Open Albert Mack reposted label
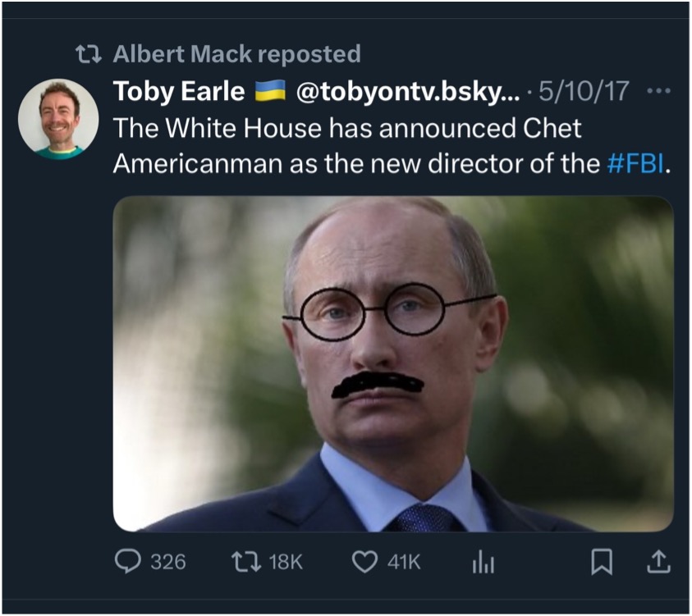Image resolution: width=692 pixels, height=616 pixels. (x=236, y=55)
